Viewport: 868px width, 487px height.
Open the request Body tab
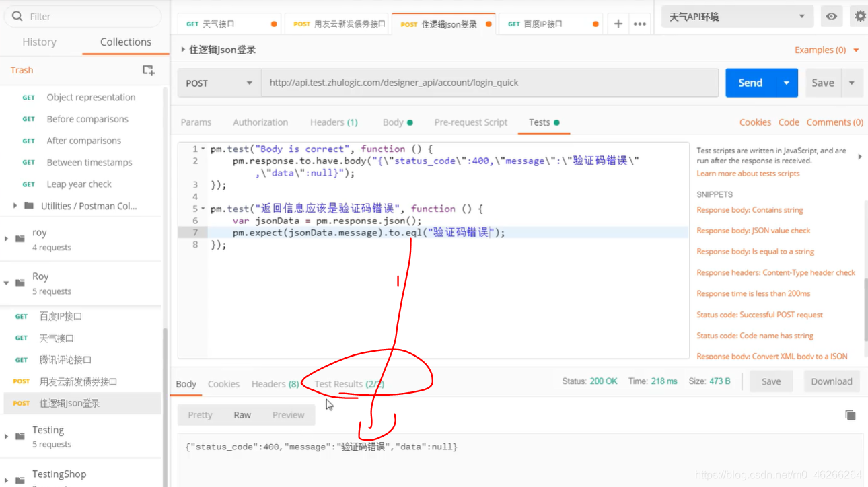397,122
